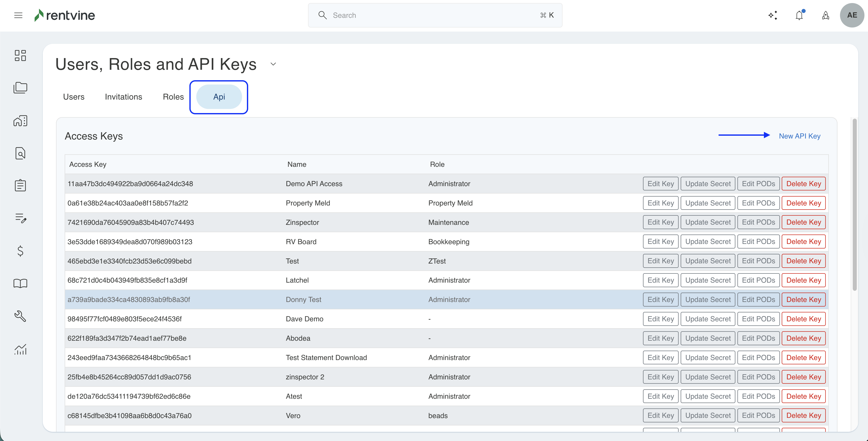Switch to the Users tab

(x=74, y=97)
